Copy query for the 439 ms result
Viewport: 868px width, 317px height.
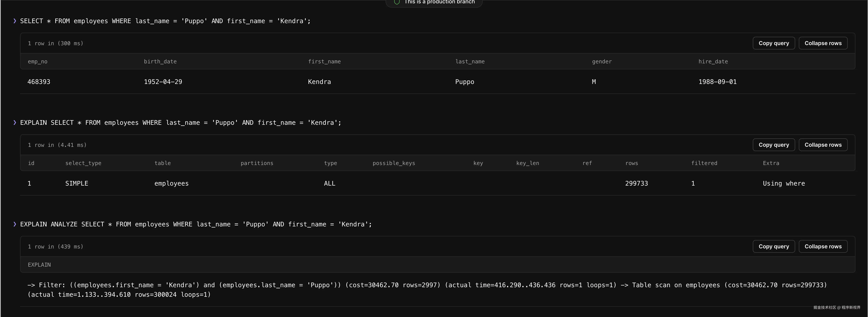coord(774,246)
